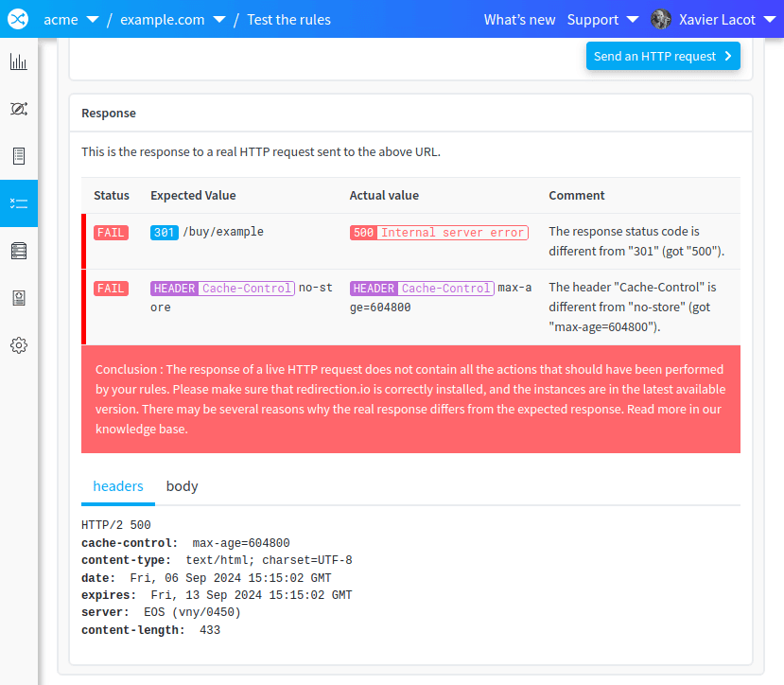
Task: Click the comment about status code 301
Action: [x=636, y=241]
